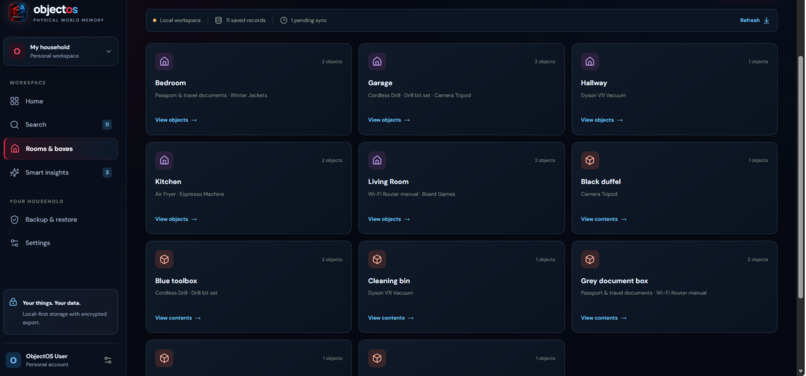
Task: Click the Kitchen room icon
Action: tap(164, 160)
